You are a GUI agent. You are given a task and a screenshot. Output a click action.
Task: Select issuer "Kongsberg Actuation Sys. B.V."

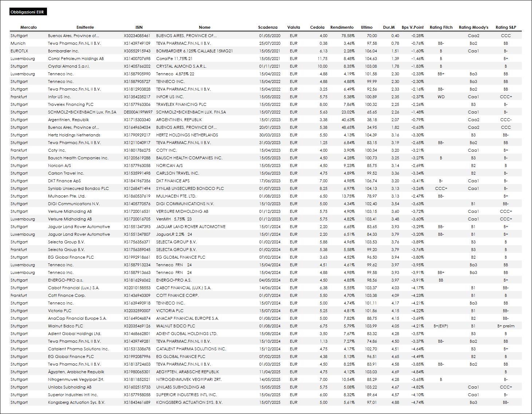[x=76, y=402]
